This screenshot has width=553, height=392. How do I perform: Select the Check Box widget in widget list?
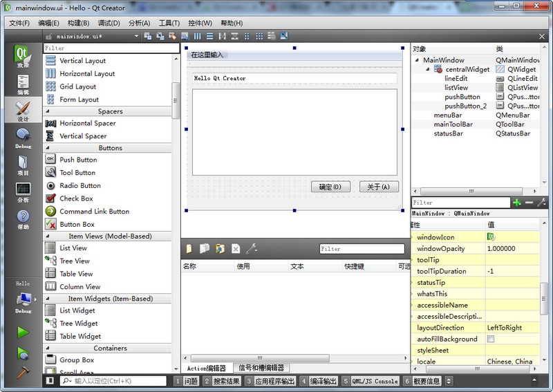point(76,198)
